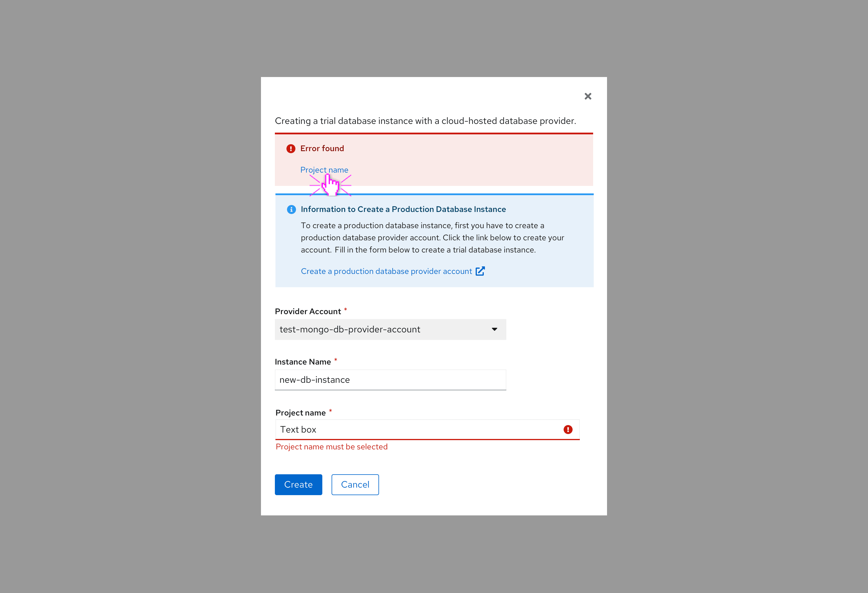Click the close X button on the modal
The width and height of the screenshot is (868, 593).
588,96
